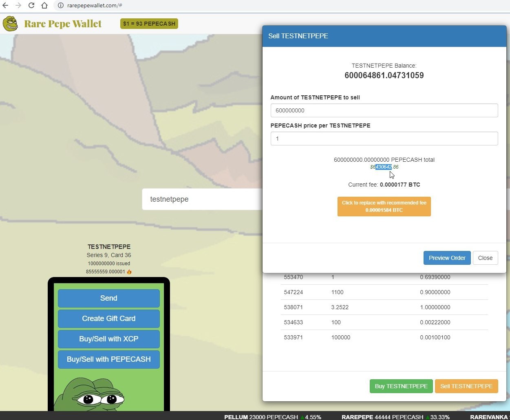
Task: Click orange Sell TESTNETPEPE button
Action: coord(466,386)
